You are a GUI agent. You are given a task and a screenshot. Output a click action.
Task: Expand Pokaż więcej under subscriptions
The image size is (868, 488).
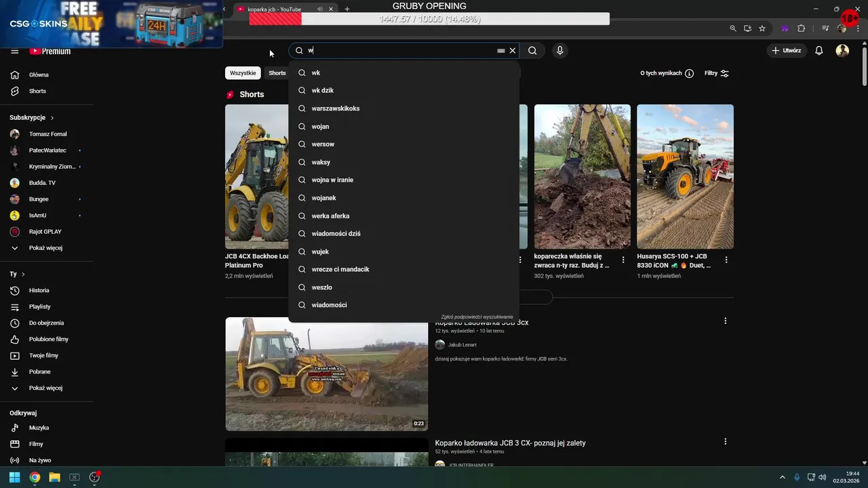pyautogui.click(x=45, y=248)
